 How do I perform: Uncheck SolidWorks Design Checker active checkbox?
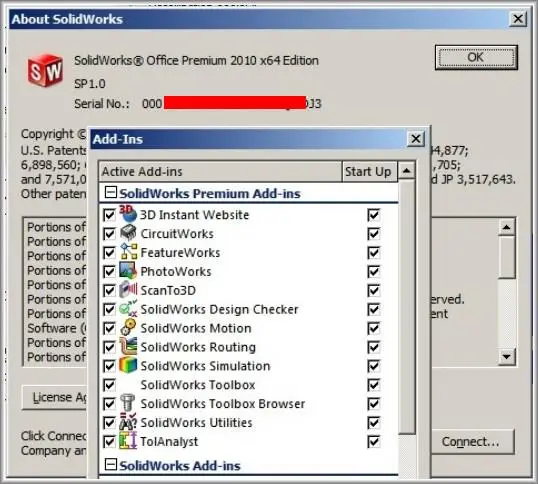pyautogui.click(x=109, y=309)
